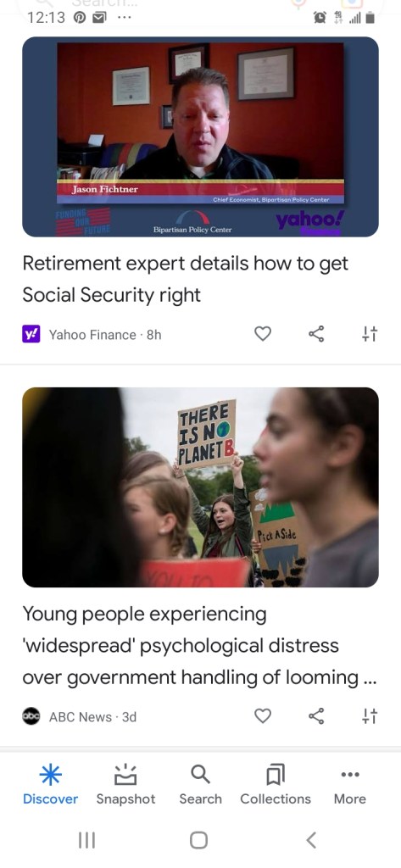Open customize options for ABC News story
This screenshot has width=401, height=868.
[x=370, y=715]
